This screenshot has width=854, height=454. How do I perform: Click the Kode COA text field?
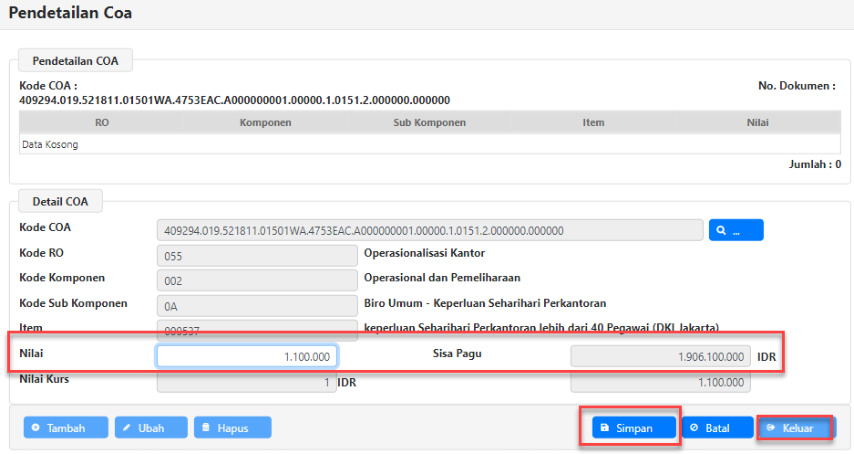click(x=429, y=230)
